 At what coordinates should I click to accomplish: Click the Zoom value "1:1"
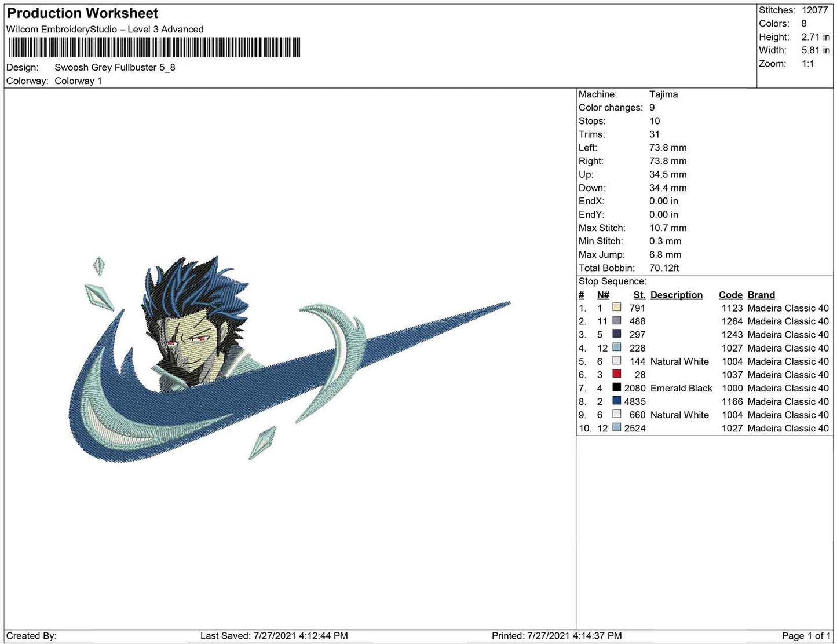coord(808,64)
